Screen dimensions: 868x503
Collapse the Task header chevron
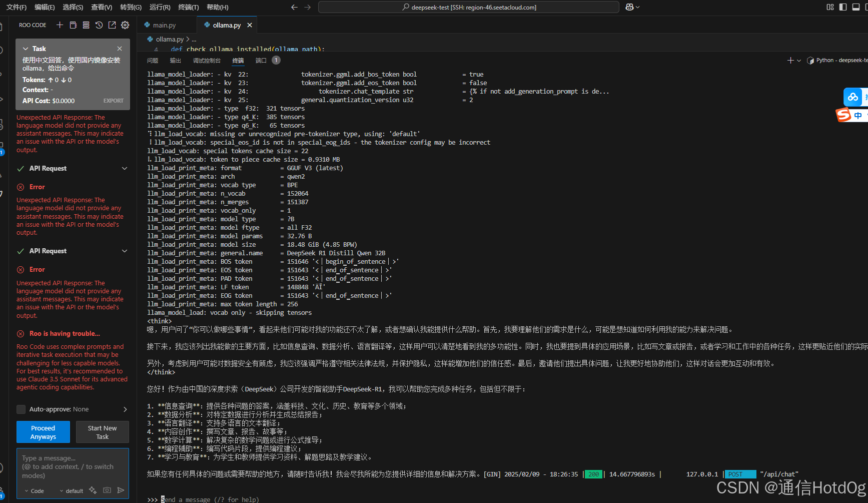pos(26,49)
